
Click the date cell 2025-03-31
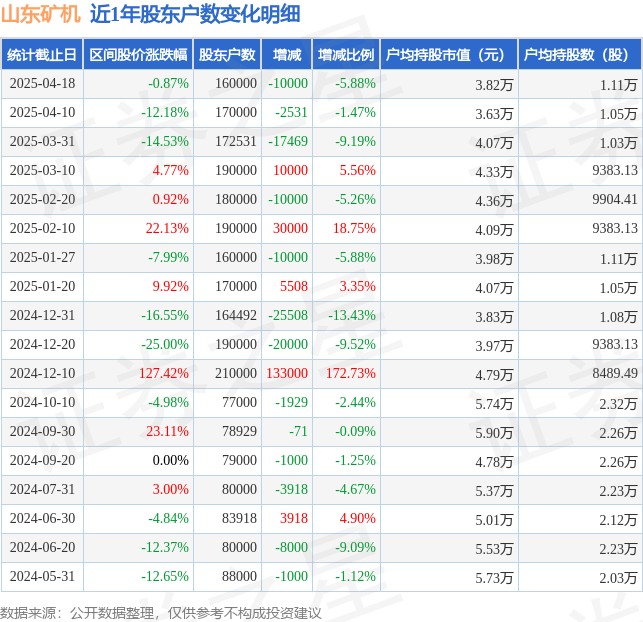43,141
